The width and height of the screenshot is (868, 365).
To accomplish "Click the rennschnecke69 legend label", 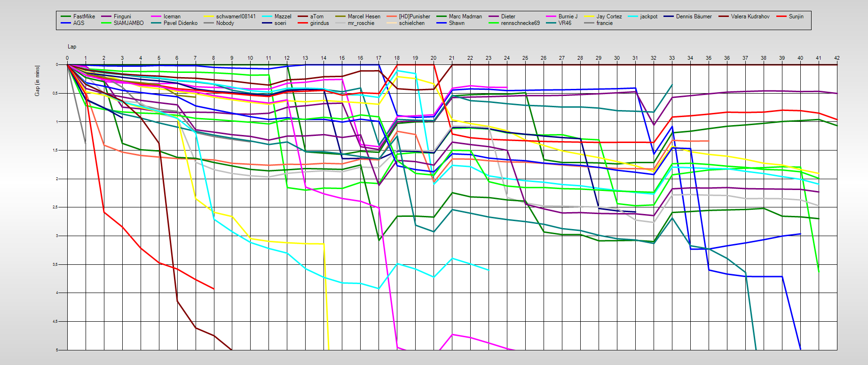I will [x=520, y=23].
